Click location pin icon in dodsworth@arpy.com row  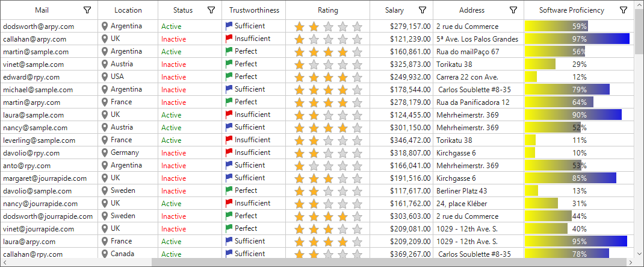(x=105, y=27)
